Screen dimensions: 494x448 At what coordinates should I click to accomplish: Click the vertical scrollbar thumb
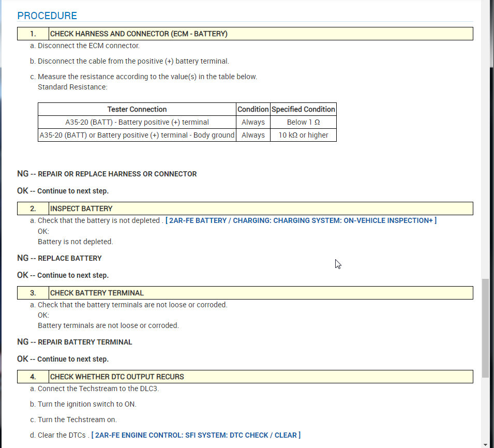[486, 327]
